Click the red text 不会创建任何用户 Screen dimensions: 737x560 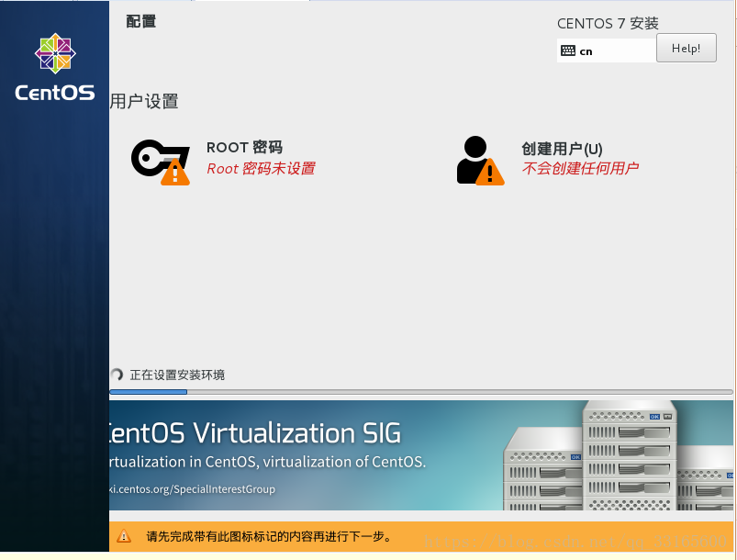pyautogui.click(x=580, y=168)
